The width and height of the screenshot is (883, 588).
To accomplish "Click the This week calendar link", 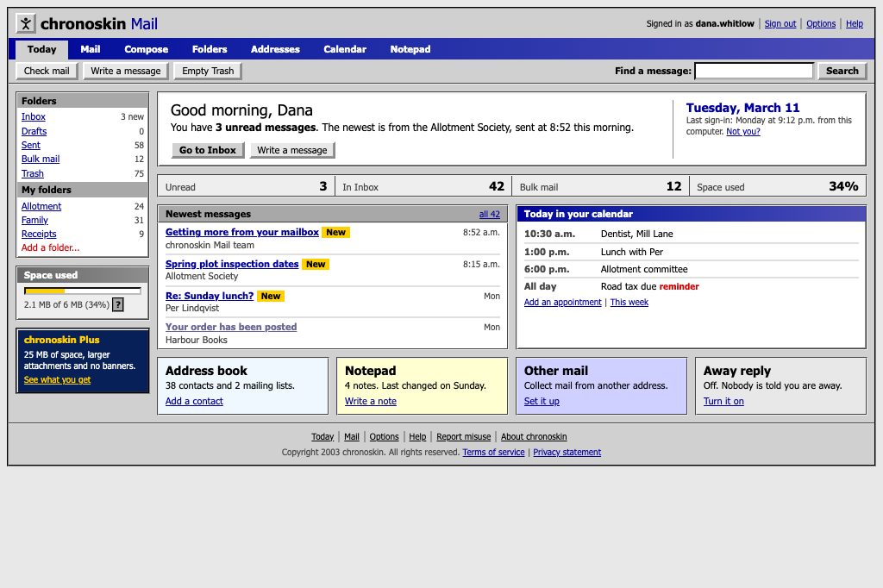I will (x=629, y=303).
